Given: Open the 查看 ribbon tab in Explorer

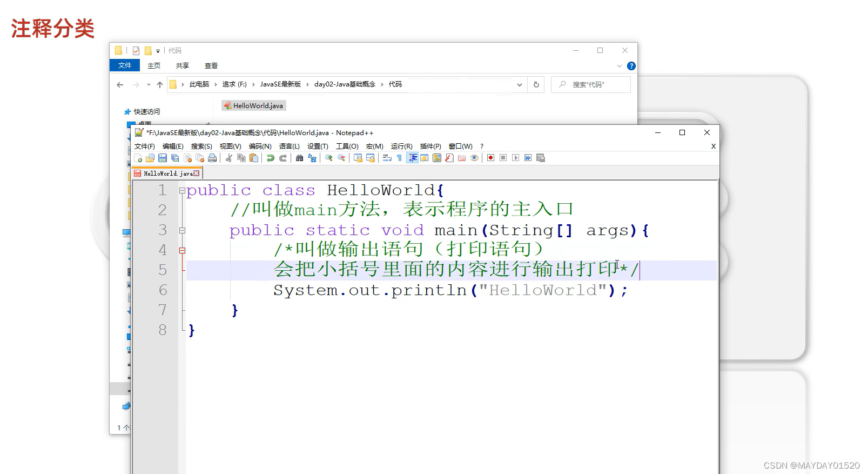Looking at the screenshot, I should 211,65.
